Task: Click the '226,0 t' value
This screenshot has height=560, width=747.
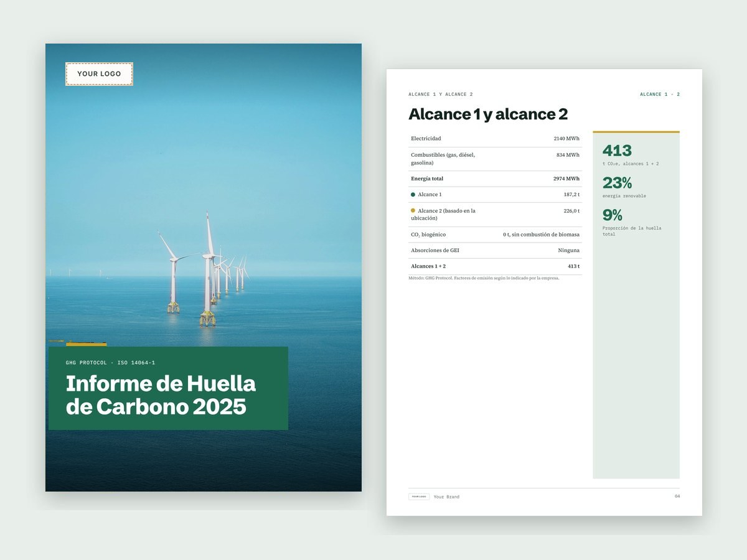Action: tap(571, 211)
